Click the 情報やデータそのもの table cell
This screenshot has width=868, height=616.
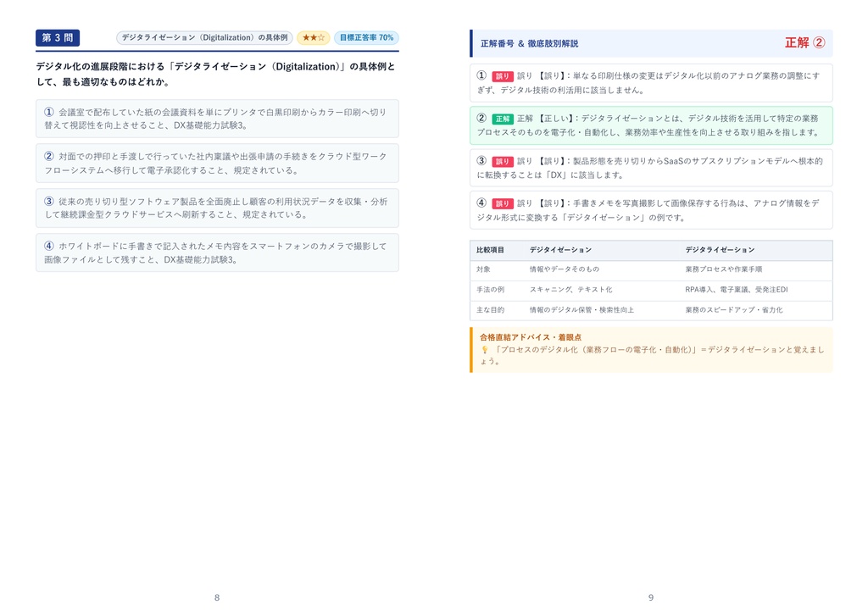pyautogui.click(x=564, y=269)
